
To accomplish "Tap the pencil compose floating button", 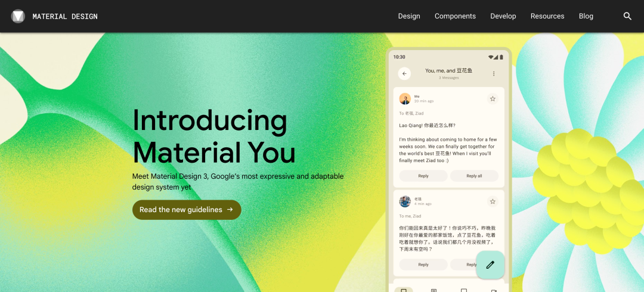I will coord(490,265).
